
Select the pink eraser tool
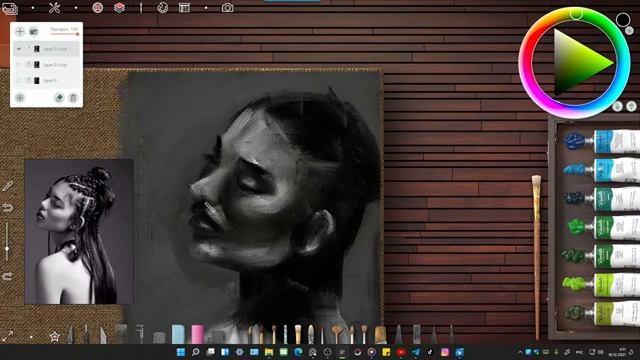(198, 334)
